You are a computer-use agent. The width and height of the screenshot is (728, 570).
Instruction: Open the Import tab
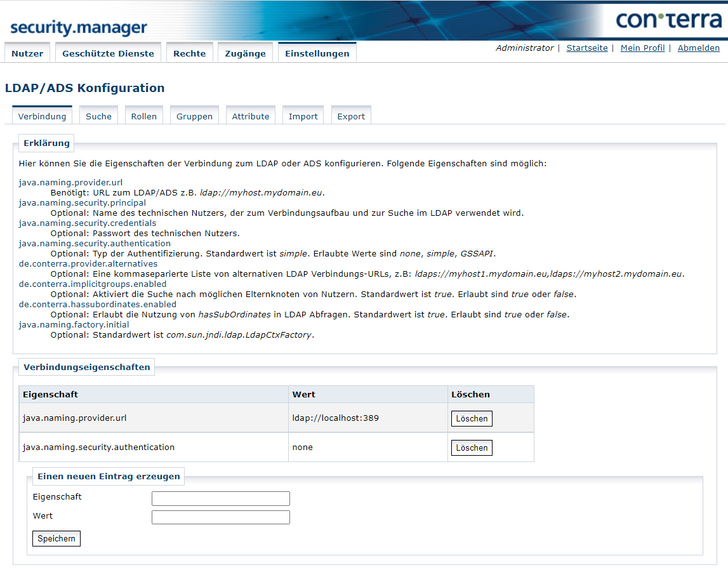click(303, 116)
